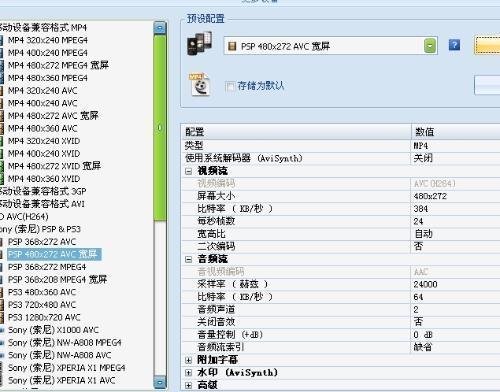The height and width of the screenshot is (392, 500).
Task: Select MP4 400x240 XVID preset
Action: pos(44,154)
